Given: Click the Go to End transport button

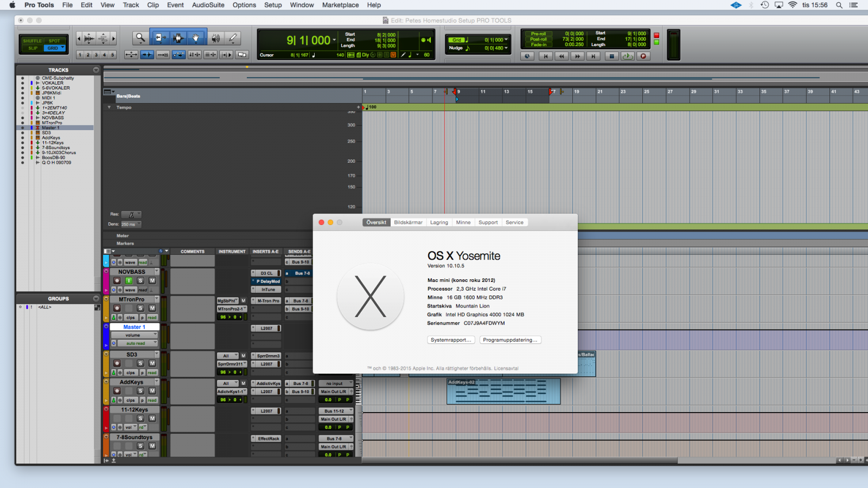Looking at the screenshot, I should tap(593, 56).
